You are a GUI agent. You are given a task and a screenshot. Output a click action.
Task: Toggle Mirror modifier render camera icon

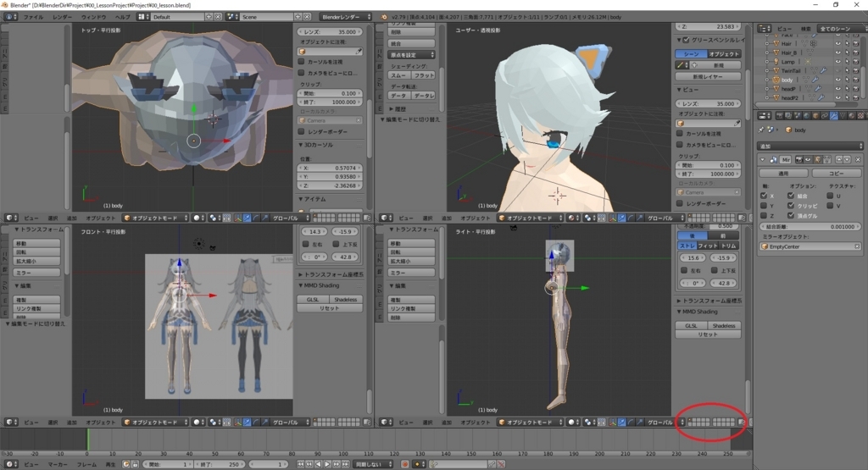pos(798,160)
